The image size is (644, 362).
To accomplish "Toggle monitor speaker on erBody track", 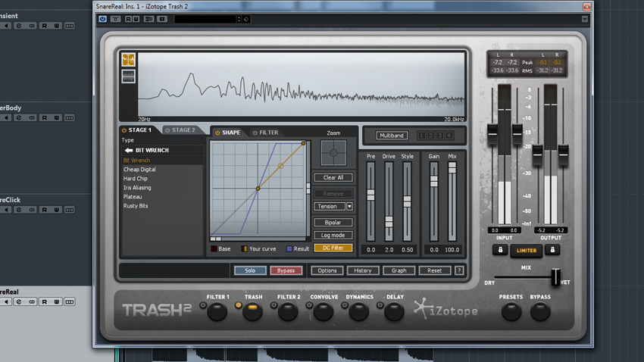I will (x=6, y=118).
